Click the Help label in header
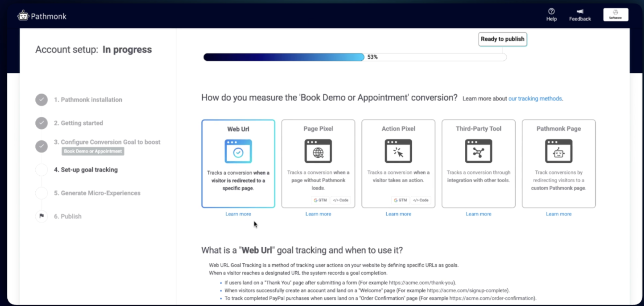644x306 pixels. 551,19
